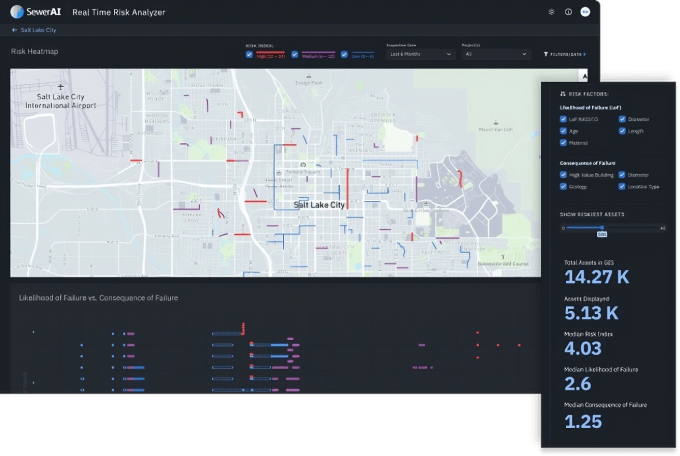Image resolution: width=680 pixels, height=456 pixels.
Task: Click the SewerAI logo icon
Action: click(x=16, y=12)
